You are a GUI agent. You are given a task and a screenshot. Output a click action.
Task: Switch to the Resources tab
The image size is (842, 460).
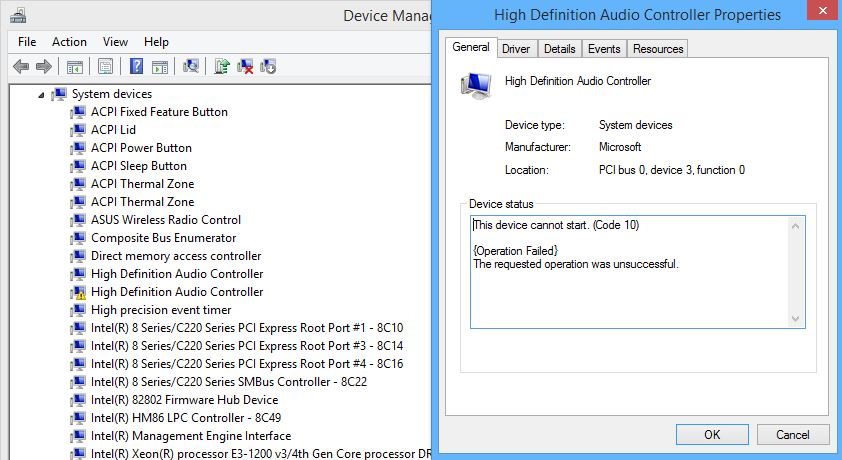(x=658, y=49)
